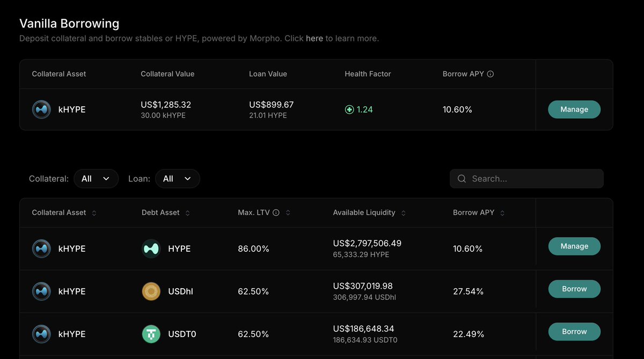Sort by Debt Asset column arrows
644x359 pixels.
(187, 213)
